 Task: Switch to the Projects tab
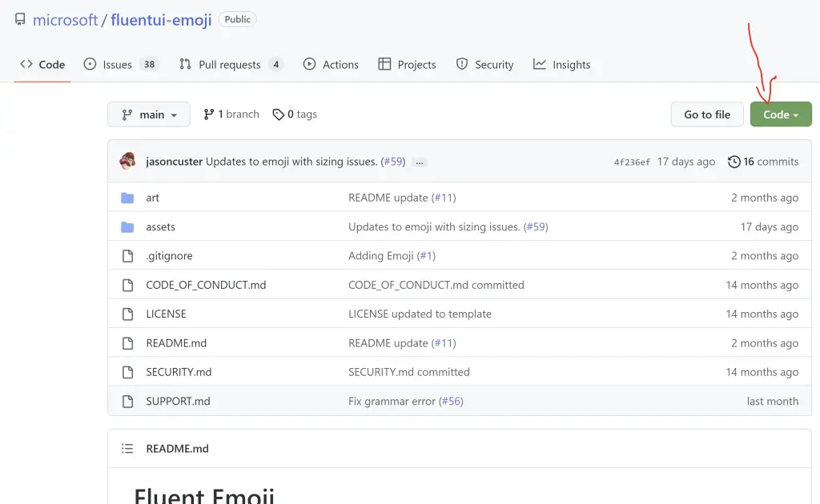(407, 64)
